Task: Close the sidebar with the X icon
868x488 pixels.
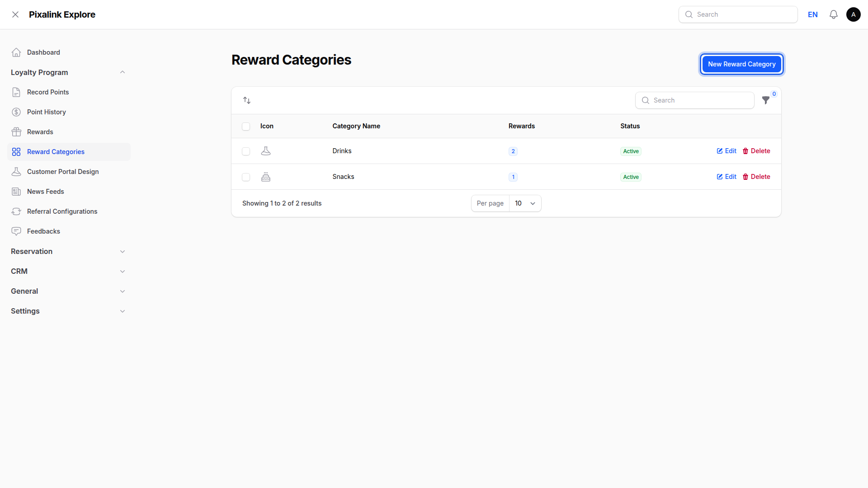Action: click(15, 14)
